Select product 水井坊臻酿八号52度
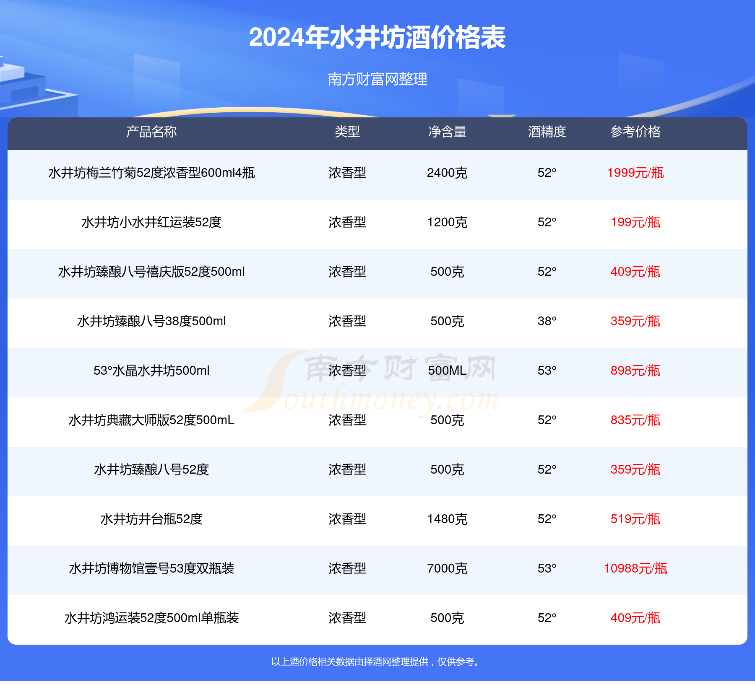 [x=151, y=469]
